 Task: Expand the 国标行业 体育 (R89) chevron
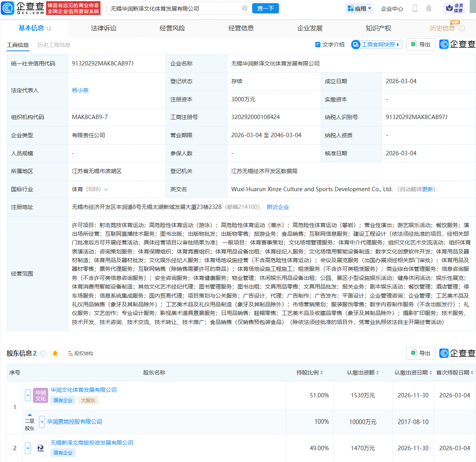pyautogui.click(x=106, y=190)
